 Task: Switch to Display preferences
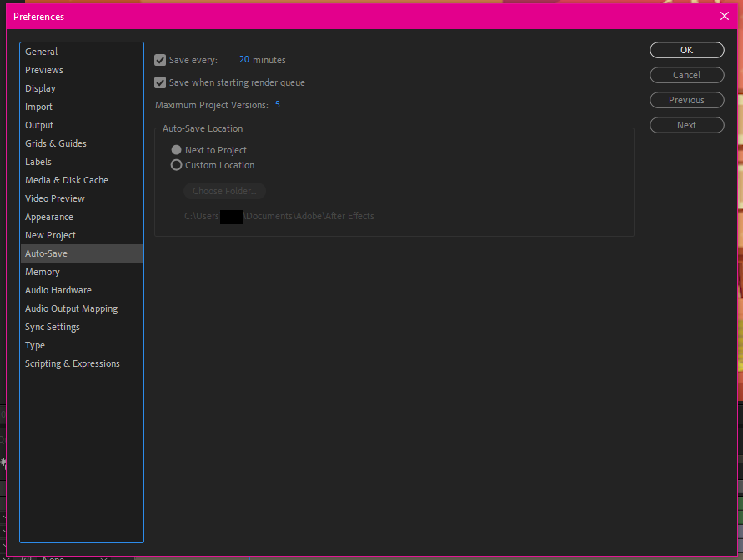point(40,87)
